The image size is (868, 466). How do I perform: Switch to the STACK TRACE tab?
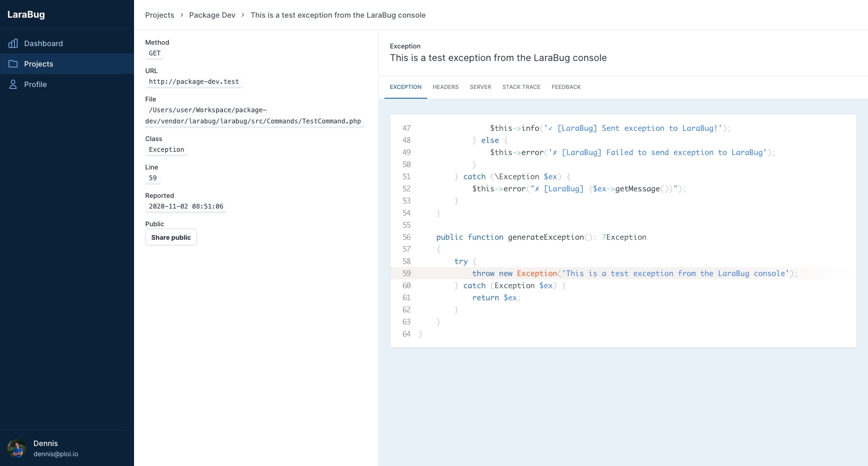[521, 87]
